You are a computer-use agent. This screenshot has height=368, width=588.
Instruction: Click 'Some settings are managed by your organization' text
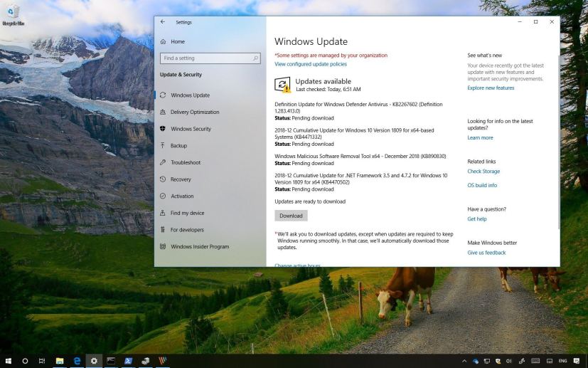tap(331, 56)
